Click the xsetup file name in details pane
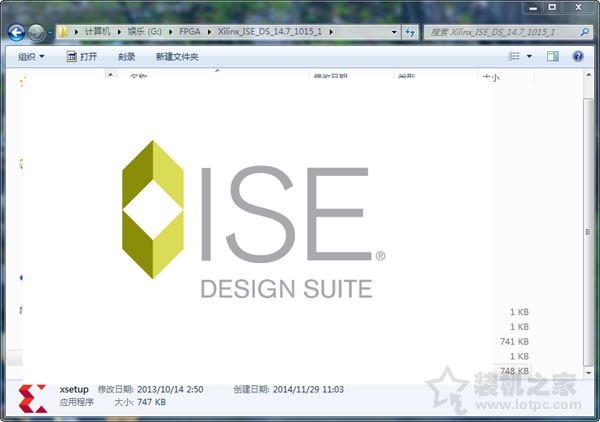 (x=74, y=389)
